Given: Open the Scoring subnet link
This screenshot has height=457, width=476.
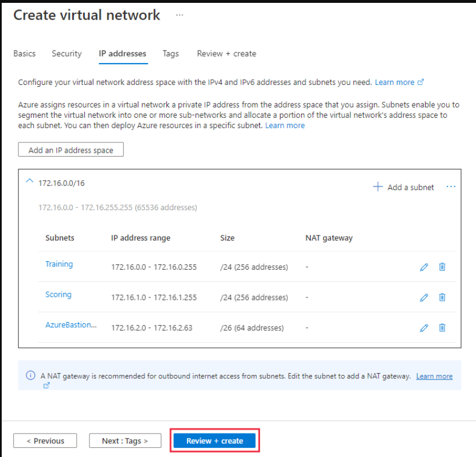Looking at the screenshot, I should (58, 295).
